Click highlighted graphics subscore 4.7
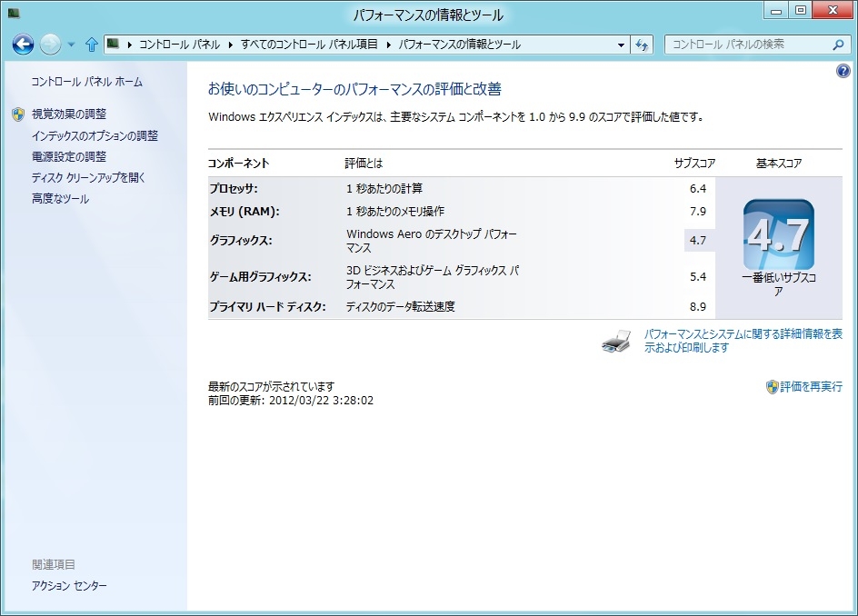The height and width of the screenshot is (616, 858). (x=698, y=240)
